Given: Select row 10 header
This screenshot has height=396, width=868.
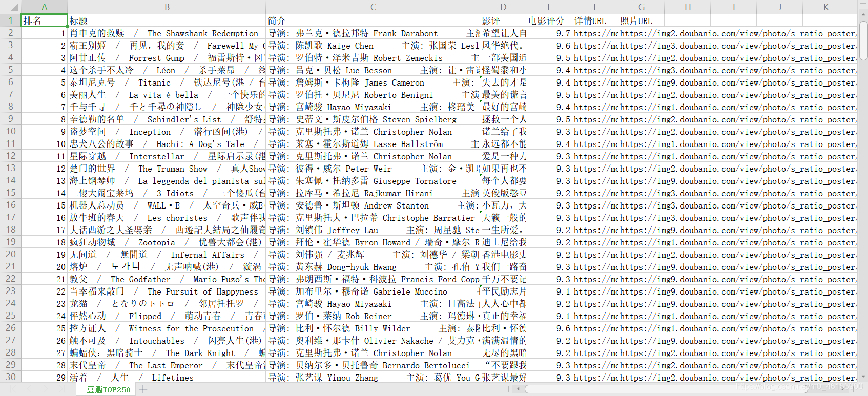Looking at the screenshot, I should click(11, 131).
